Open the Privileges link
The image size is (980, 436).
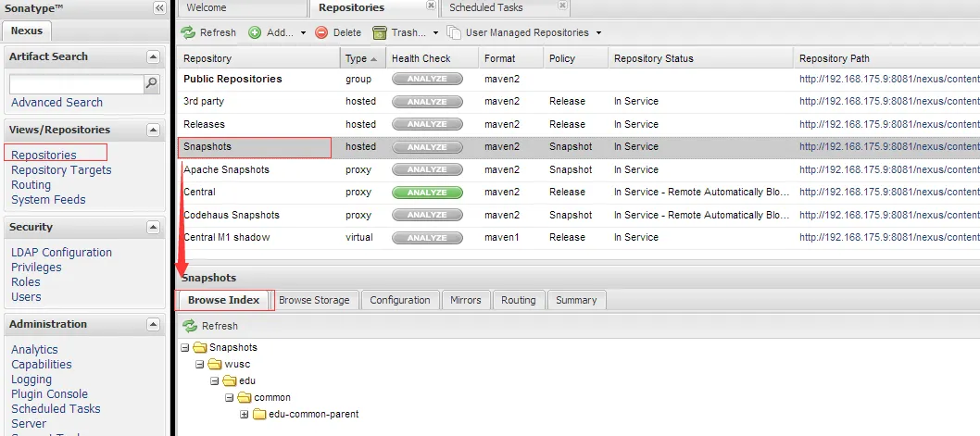pos(36,268)
